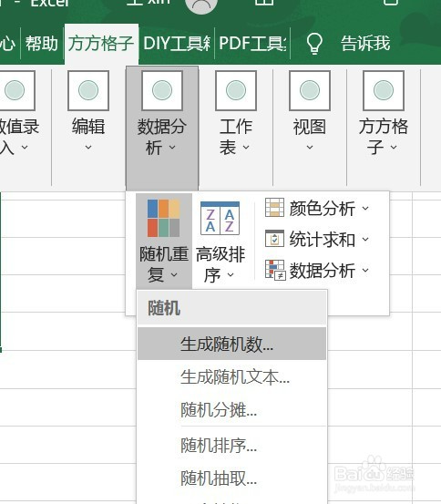Open the 数据分析 submenu in the panel
This screenshot has width=441, height=504.
point(317,270)
